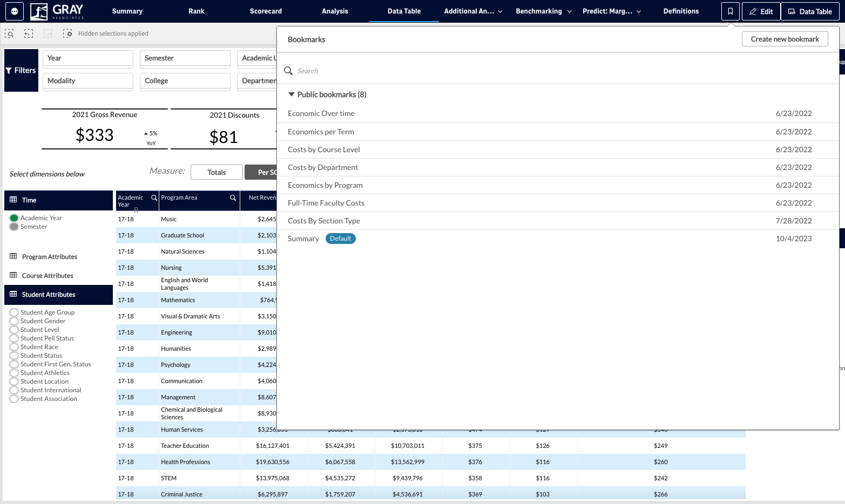Open the Year filter dropdown
Screen dimensions: 845x504
pos(88,58)
